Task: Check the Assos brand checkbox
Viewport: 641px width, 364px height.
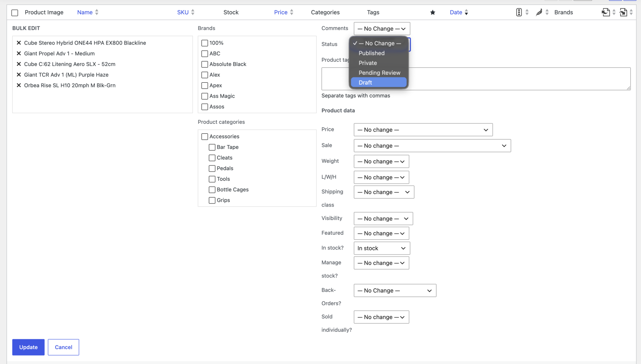Action: [205, 107]
